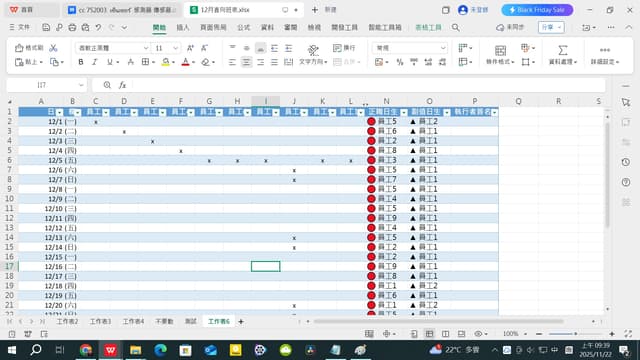Click the Format Painter brush icon
Screen dimensions: 640x360
pos(19,48)
